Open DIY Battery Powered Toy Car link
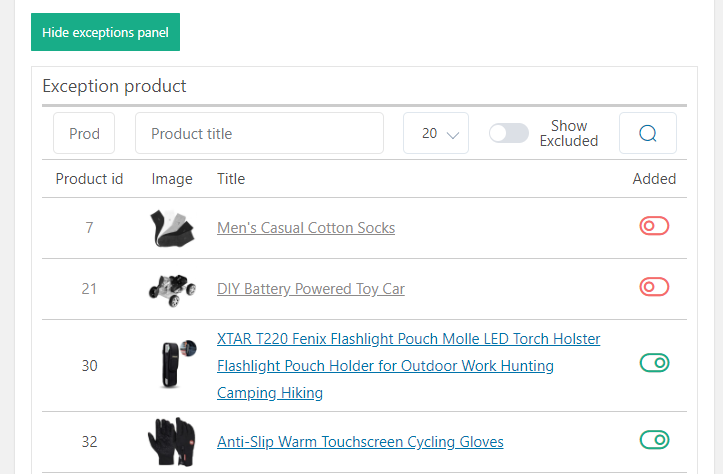Image resolution: width=723 pixels, height=474 pixels. [311, 289]
